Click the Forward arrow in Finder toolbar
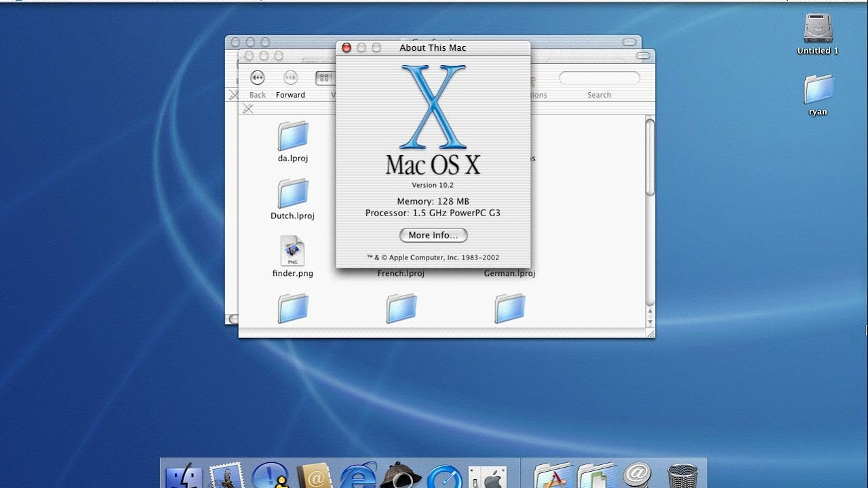 (x=290, y=78)
